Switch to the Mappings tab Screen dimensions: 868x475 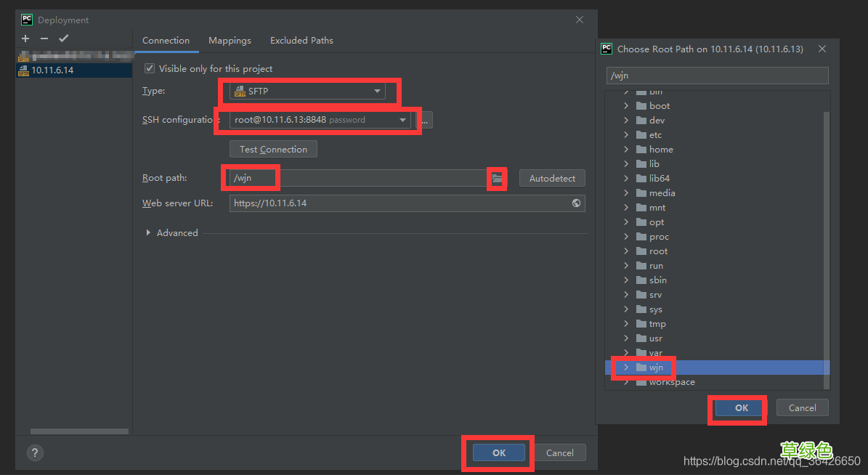tap(230, 41)
